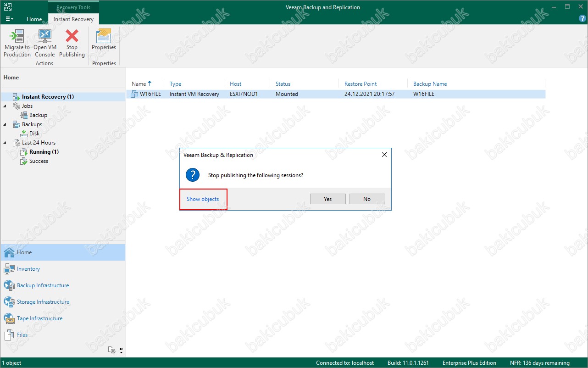The width and height of the screenshot is (588, 368).
Task: Close the Stop publishing dialog
Action: pos(384,155)
